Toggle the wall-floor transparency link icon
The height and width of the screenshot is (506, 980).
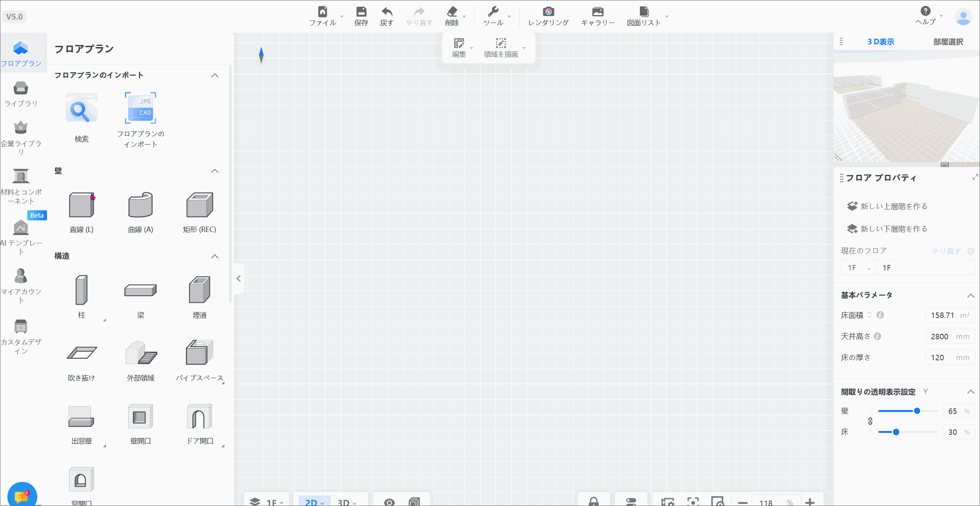871,421
